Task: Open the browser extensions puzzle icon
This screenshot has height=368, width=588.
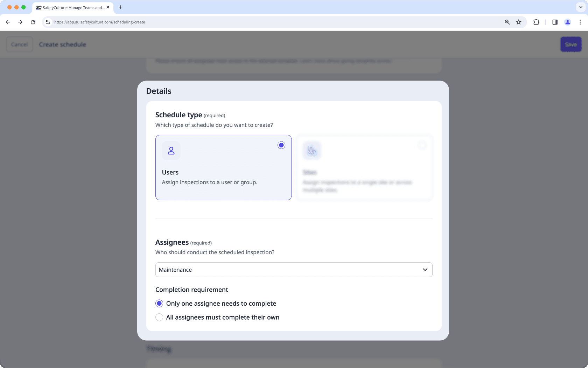Action: coord(536,22)
